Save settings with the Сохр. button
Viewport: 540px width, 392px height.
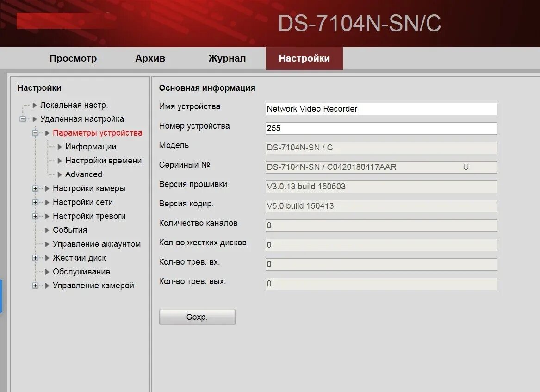coord(197,317)
